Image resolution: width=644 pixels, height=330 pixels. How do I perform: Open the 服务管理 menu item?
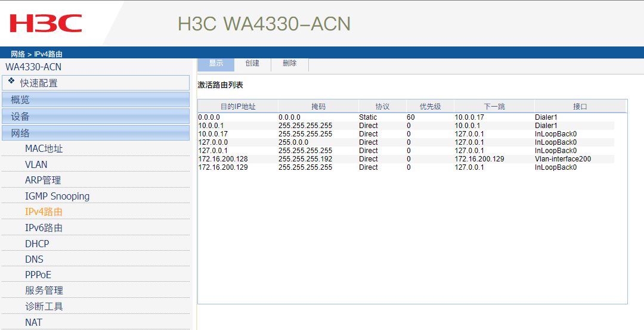tap(44, 291)
